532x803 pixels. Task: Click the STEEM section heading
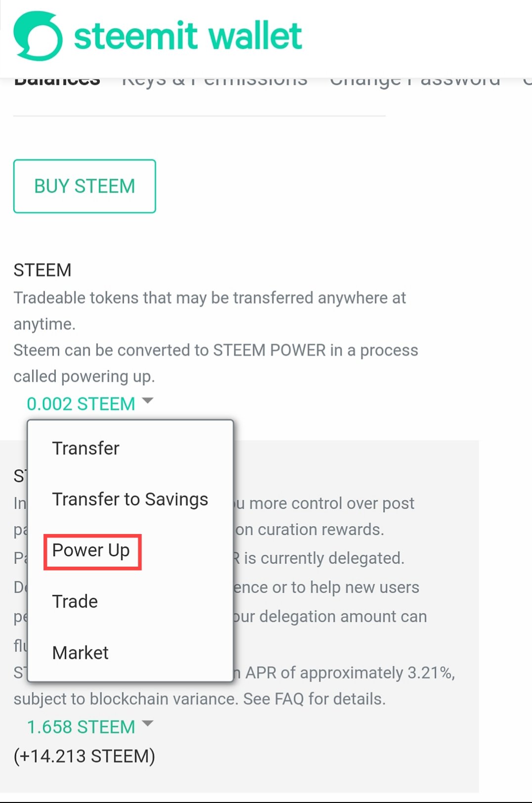pyautogui.click(x=43, y=270)
